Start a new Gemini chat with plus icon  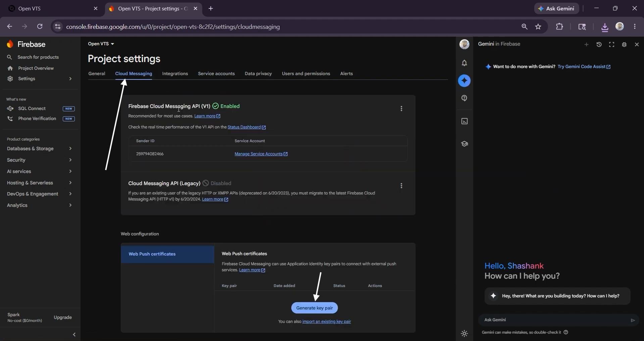(586, 45)
